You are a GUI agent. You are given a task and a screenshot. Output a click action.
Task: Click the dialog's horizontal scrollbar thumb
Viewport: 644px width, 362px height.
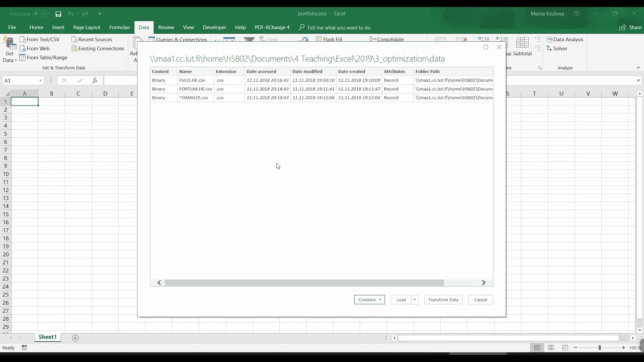(x=304, y=283)
